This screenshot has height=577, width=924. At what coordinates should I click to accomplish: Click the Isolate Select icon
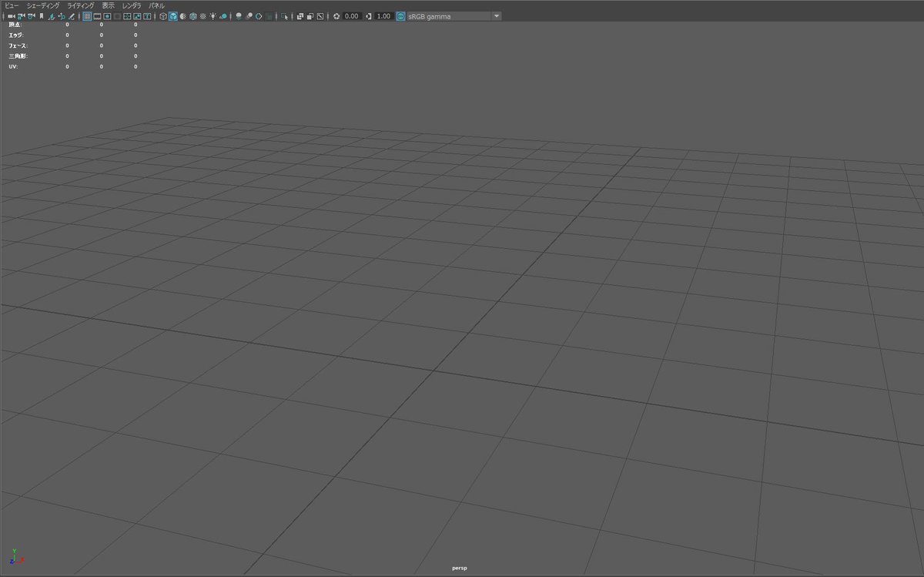[285, 16]
